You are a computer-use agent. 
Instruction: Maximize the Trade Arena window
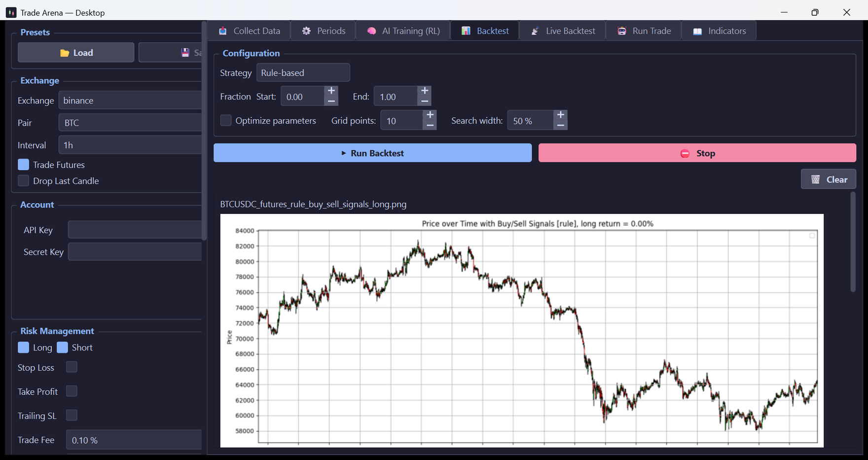point(815,12)
